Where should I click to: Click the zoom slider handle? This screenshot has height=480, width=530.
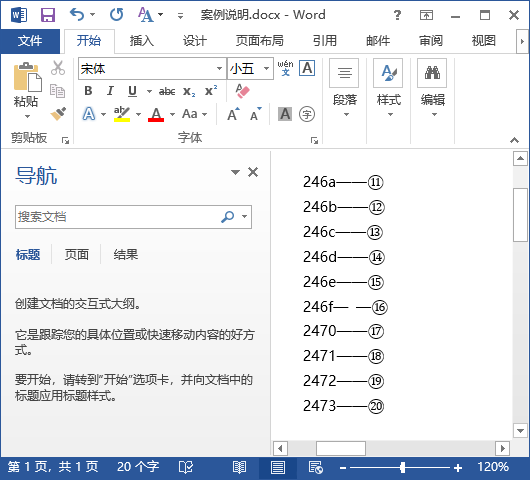[402, 468]
